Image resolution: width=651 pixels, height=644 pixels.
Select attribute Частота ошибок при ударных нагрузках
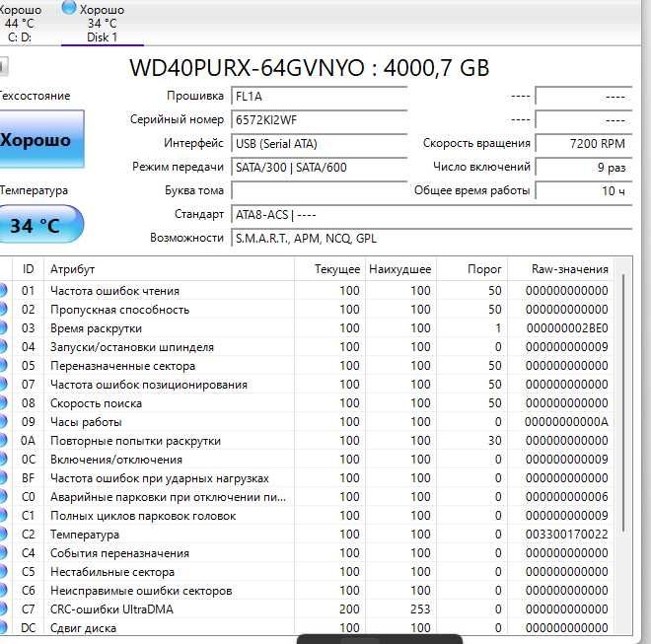click(x=160, y=478)
